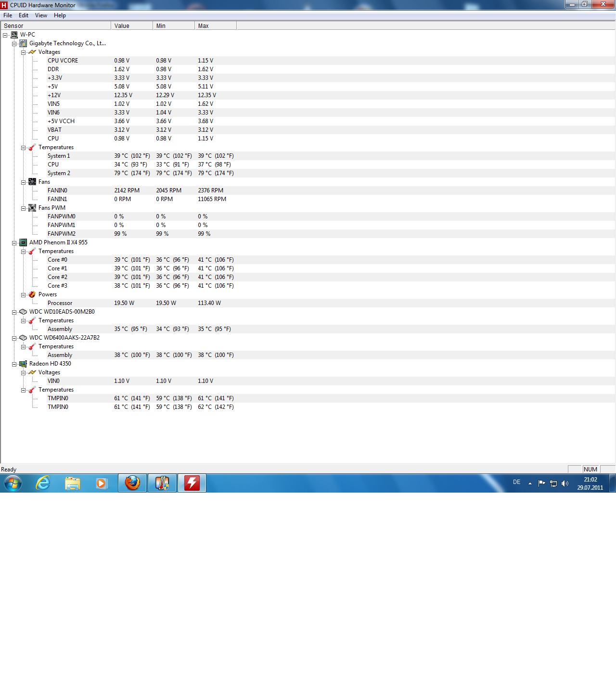Open the Action Center flag tray icon
Screen dimensions: 616x673
pos(542,483)
